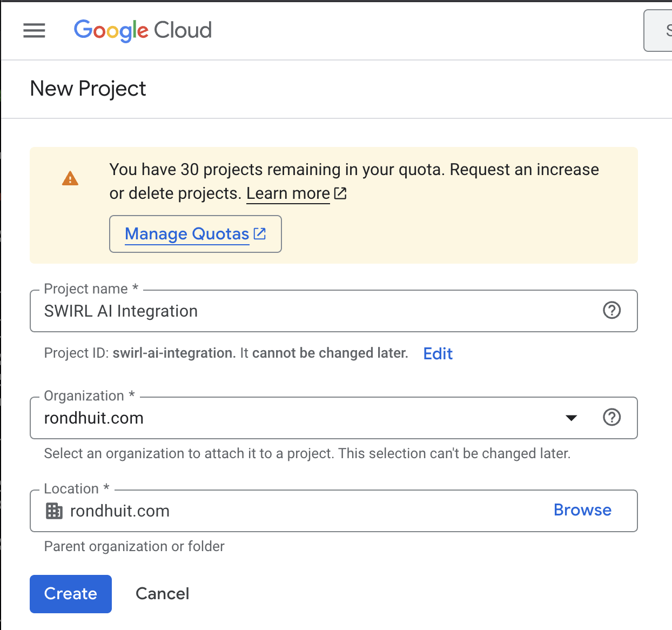Click the organization building icon in Location
The width and height of the screenshot is (672, 630).
coord(54,511)
